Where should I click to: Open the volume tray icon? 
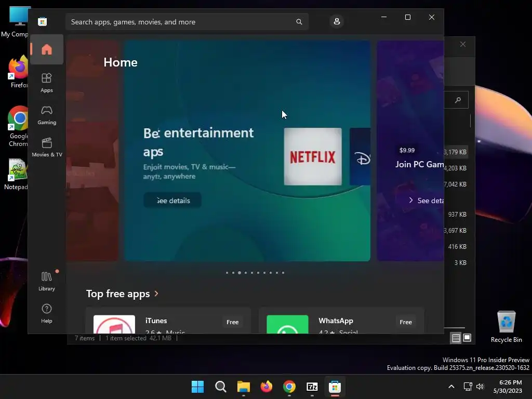(x=480, y=387)
